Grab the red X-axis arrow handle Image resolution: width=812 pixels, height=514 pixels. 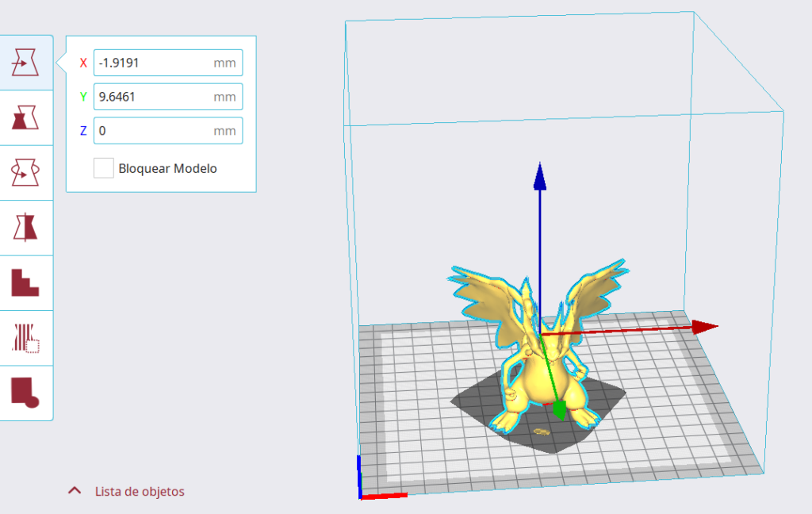click(703, 327)
